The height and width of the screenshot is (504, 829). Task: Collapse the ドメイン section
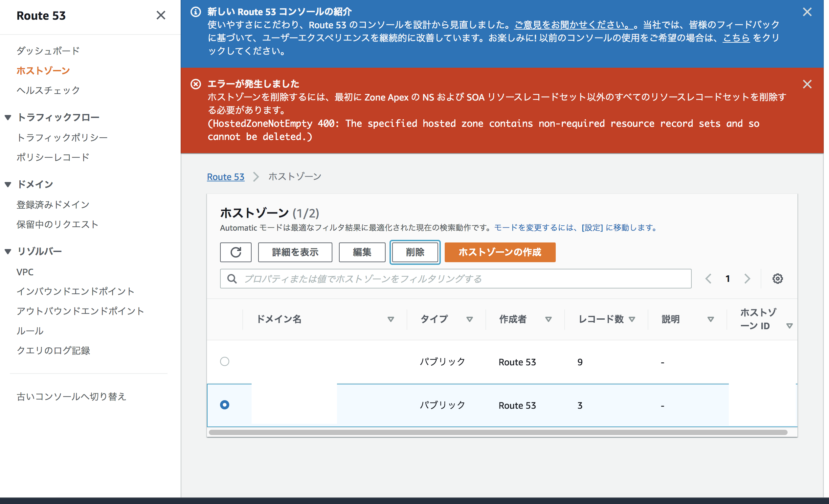coord(8,184)
